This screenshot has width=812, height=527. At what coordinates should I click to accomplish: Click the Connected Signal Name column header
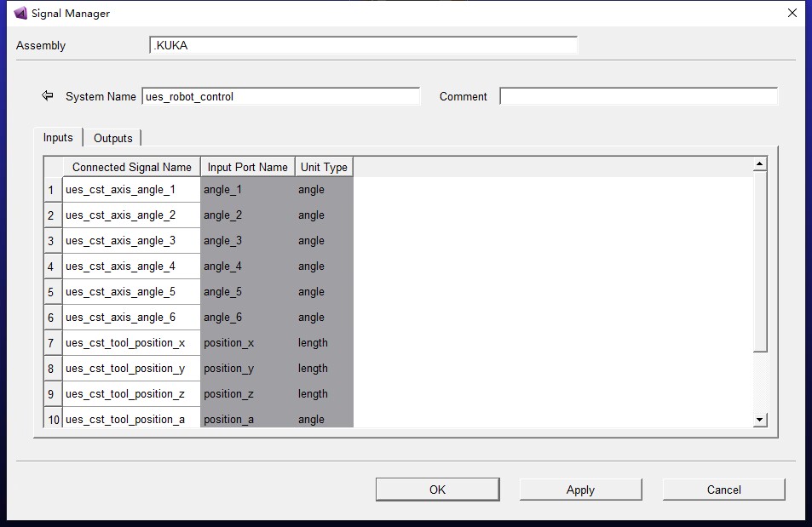[x=131, y=167]
